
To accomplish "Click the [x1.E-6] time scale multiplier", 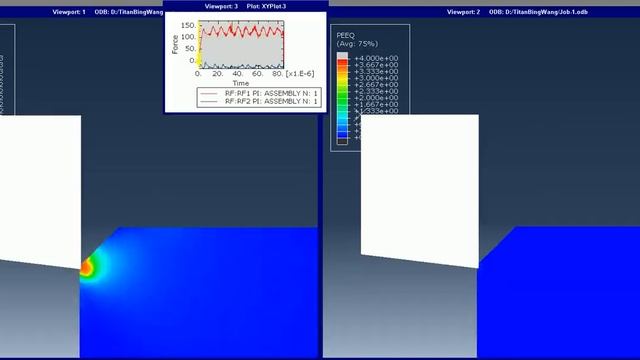I will 300,73.
